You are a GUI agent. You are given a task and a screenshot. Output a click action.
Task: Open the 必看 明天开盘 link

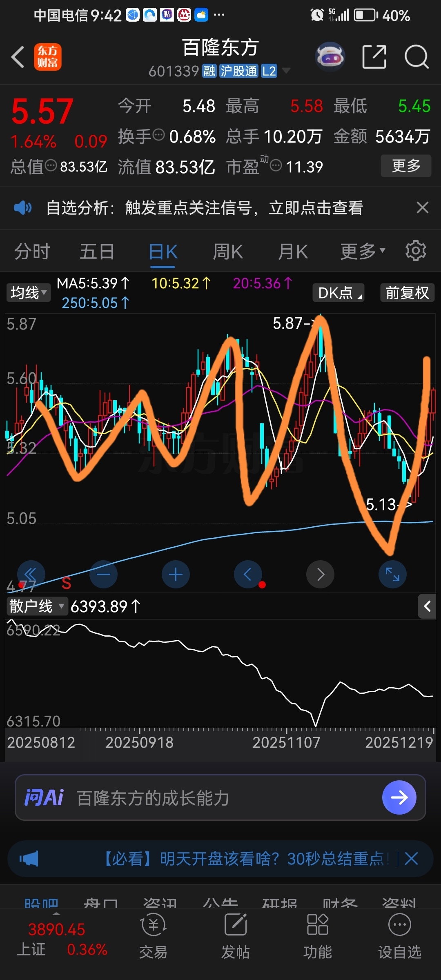pos(245,859)
